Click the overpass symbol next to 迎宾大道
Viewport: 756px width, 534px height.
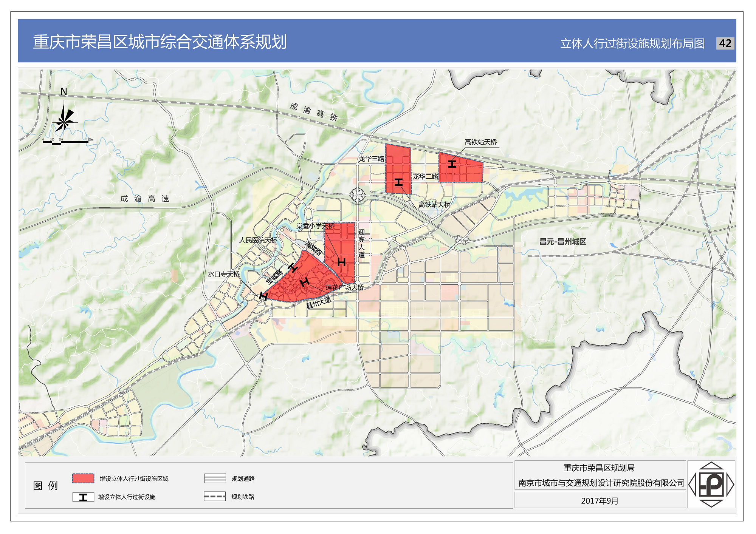pyautogui.click(x=341, y=262)
